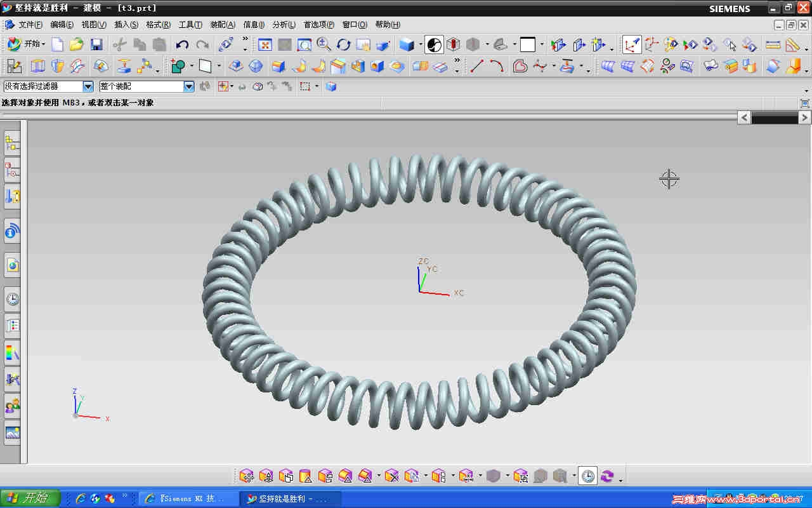This screenshot has width=812, height=508.
Task: Click the coil spring ring model
Action: pyautogui.click(x=419, y=291)
